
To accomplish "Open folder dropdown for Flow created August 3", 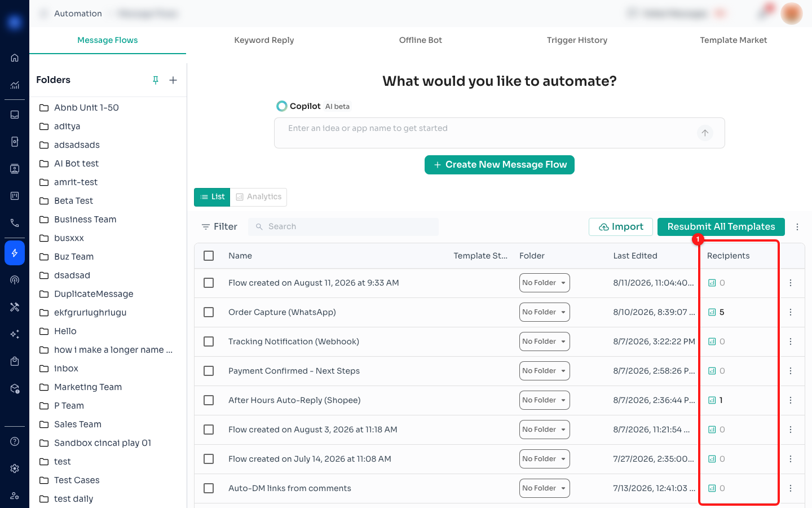I will pyautogui.click(x=545, y=430).
